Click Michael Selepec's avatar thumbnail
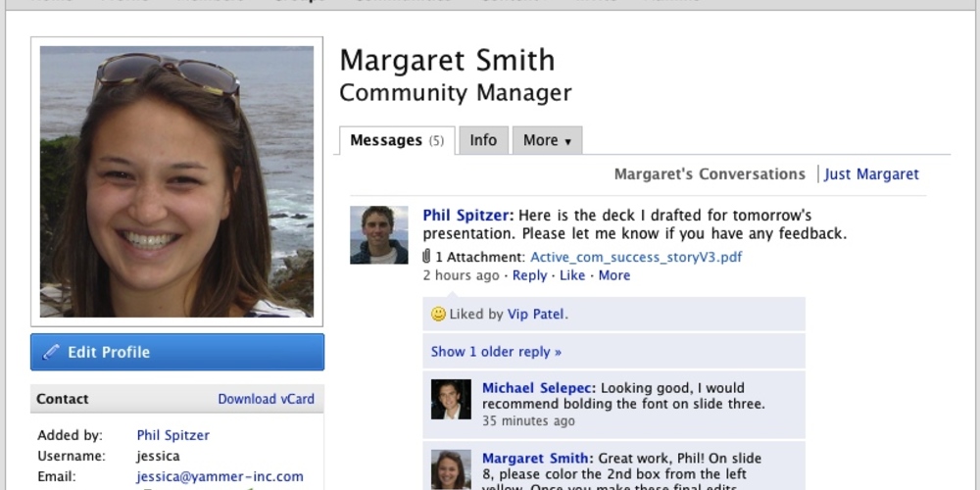Screen dimensions: 980x490 pos(451,400)
